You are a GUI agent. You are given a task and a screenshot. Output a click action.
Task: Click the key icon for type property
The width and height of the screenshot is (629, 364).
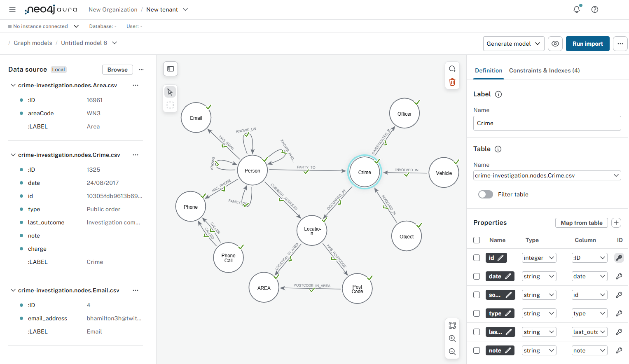tap(619, 313)
